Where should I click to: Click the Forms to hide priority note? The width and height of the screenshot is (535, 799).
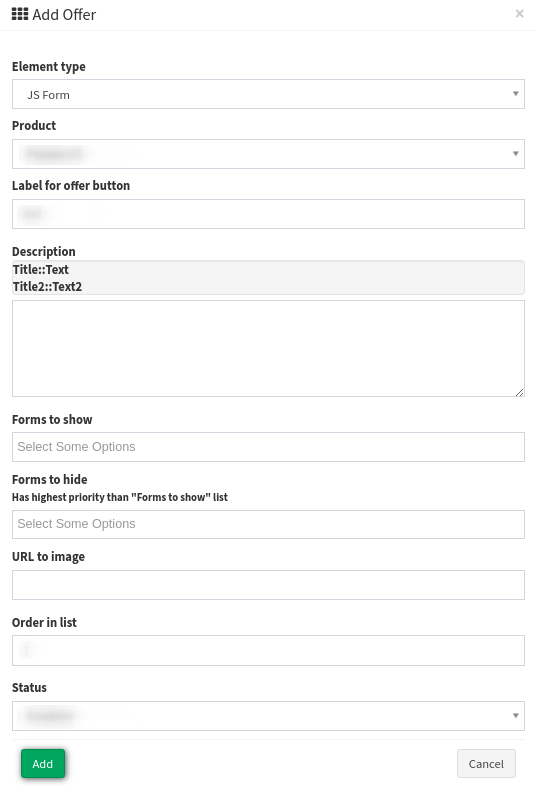[120, 497]
